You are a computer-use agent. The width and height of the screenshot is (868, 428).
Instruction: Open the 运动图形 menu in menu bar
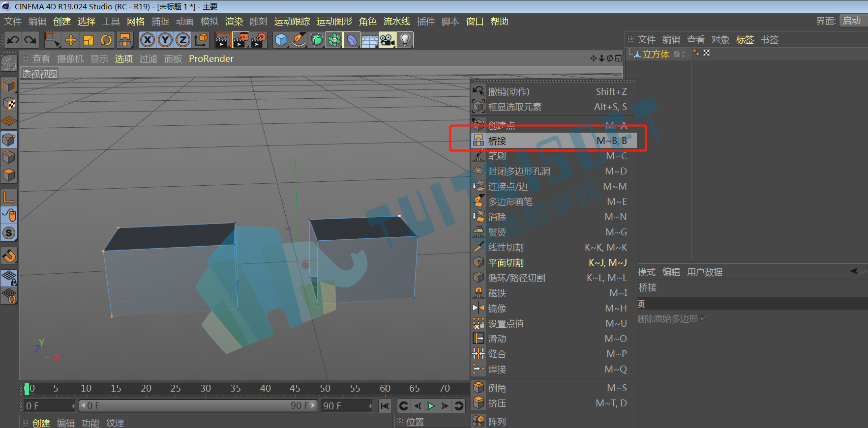pos(334,22)
